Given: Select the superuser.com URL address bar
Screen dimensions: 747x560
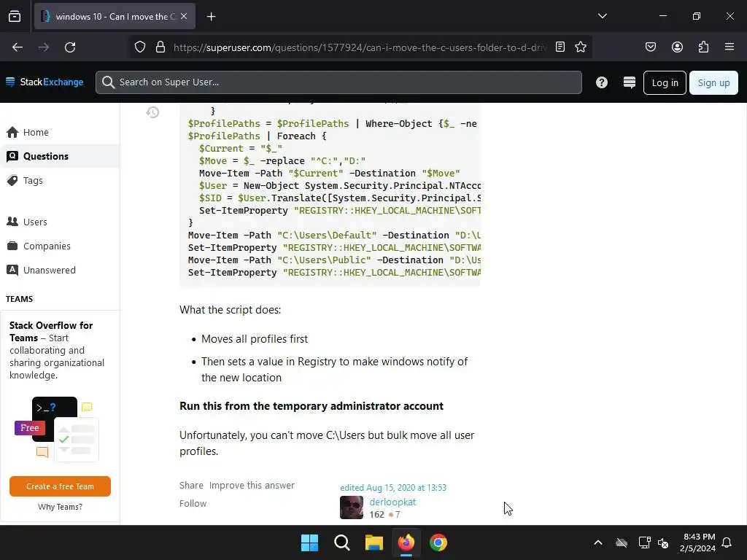Looking at the screenshot, I should pos(360,47).
